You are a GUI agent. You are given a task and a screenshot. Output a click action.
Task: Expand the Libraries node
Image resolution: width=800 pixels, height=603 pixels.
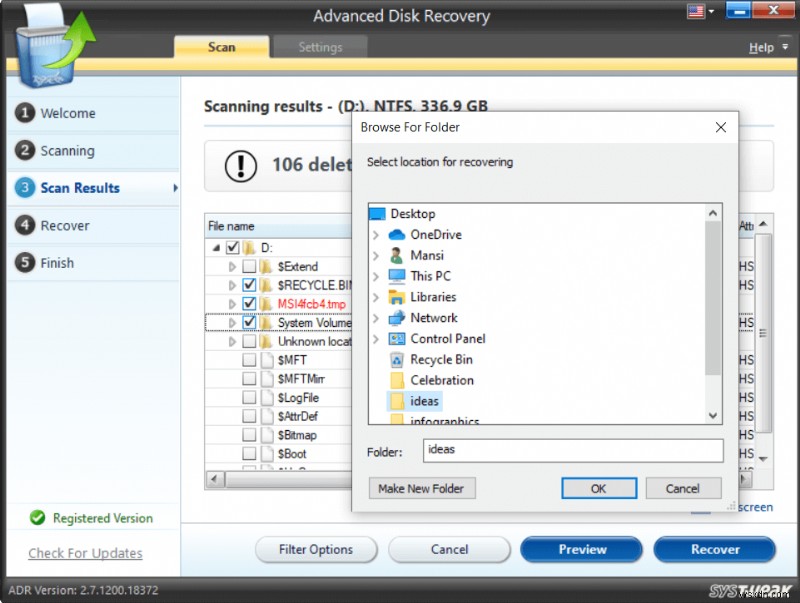(376, 297)
